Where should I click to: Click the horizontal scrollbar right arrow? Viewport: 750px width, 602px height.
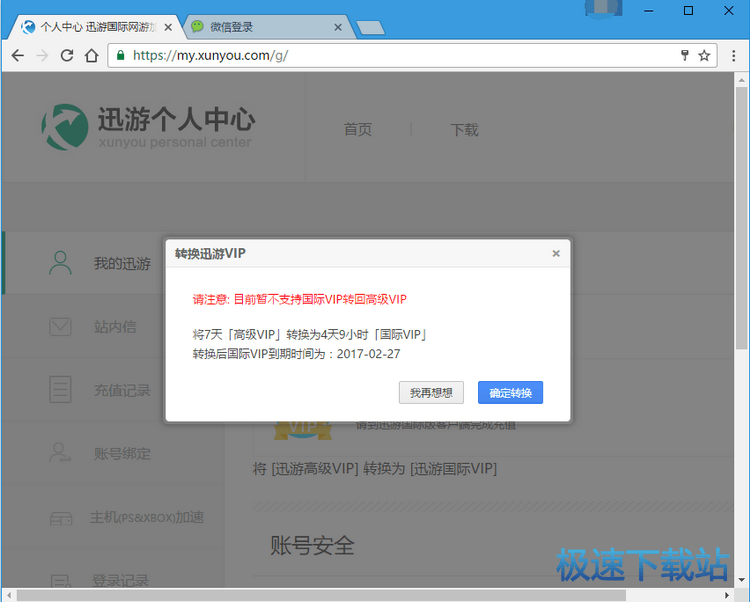727,595
